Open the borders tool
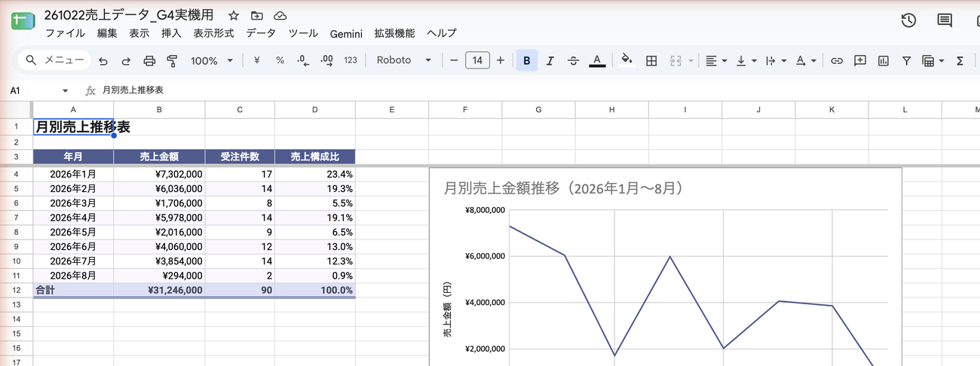 [x=652, y=60]
